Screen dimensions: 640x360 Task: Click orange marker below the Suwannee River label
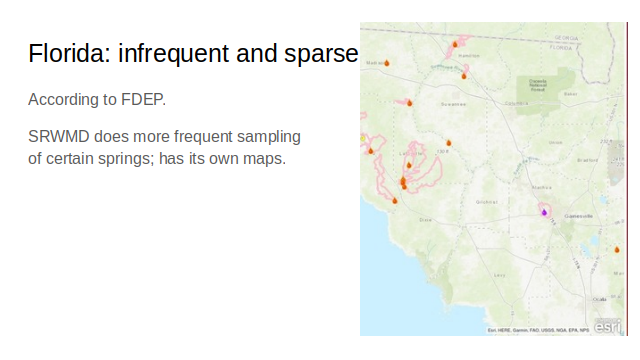point(464,76)
